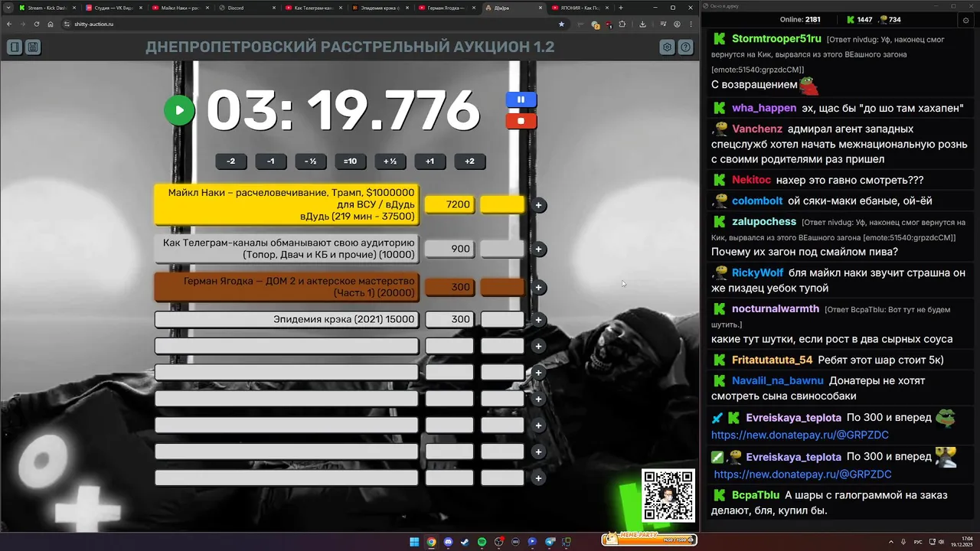Click username Stormtrooper51ru in chat
Screen dimensions: 980x551
point(776,38)
